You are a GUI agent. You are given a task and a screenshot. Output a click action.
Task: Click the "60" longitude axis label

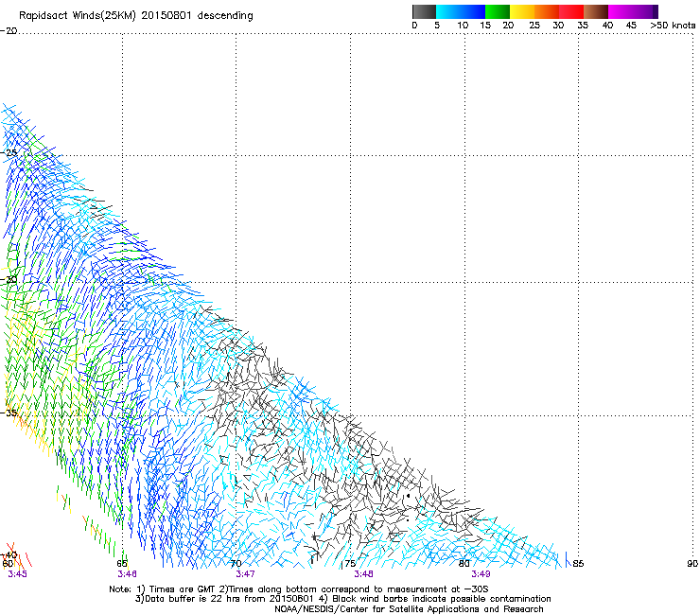tap(8, 564)
